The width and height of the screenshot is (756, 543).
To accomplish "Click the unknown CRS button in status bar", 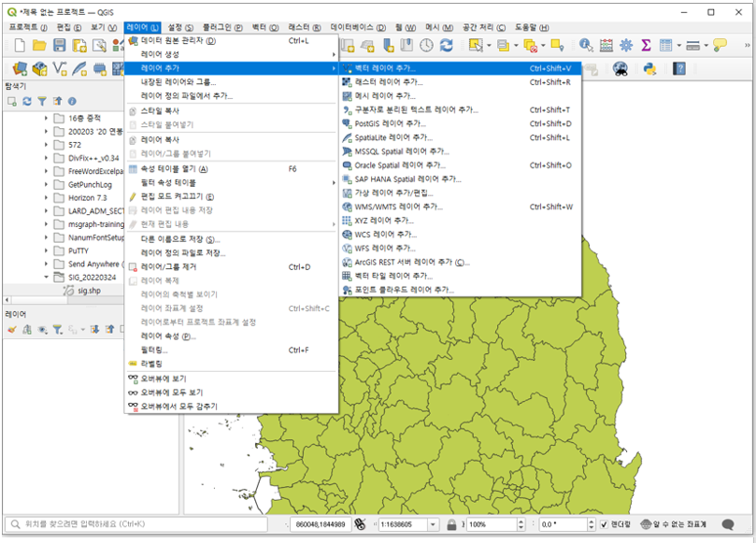I will [x=673, y=524].
